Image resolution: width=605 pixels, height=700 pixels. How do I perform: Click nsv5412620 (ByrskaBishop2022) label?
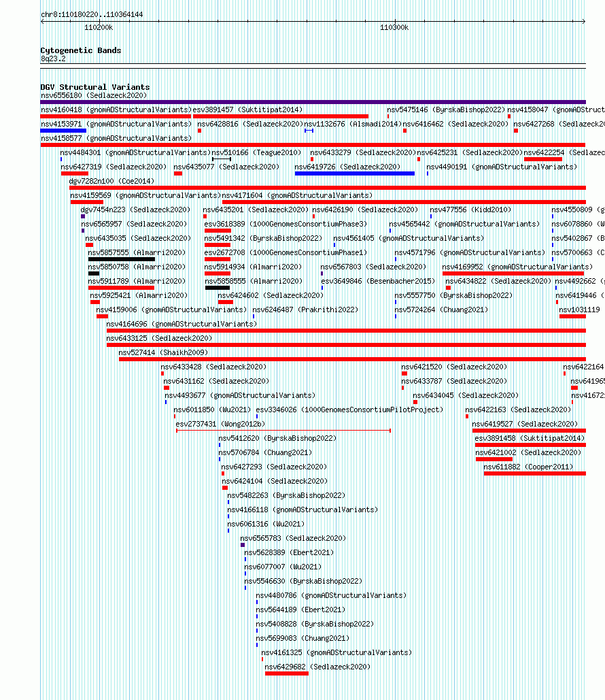click(277, 438)
